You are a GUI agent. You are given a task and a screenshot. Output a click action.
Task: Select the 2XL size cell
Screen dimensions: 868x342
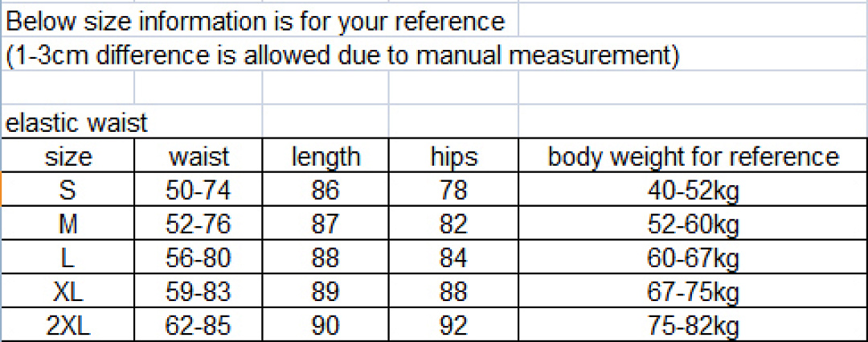[x=68, y=326]
